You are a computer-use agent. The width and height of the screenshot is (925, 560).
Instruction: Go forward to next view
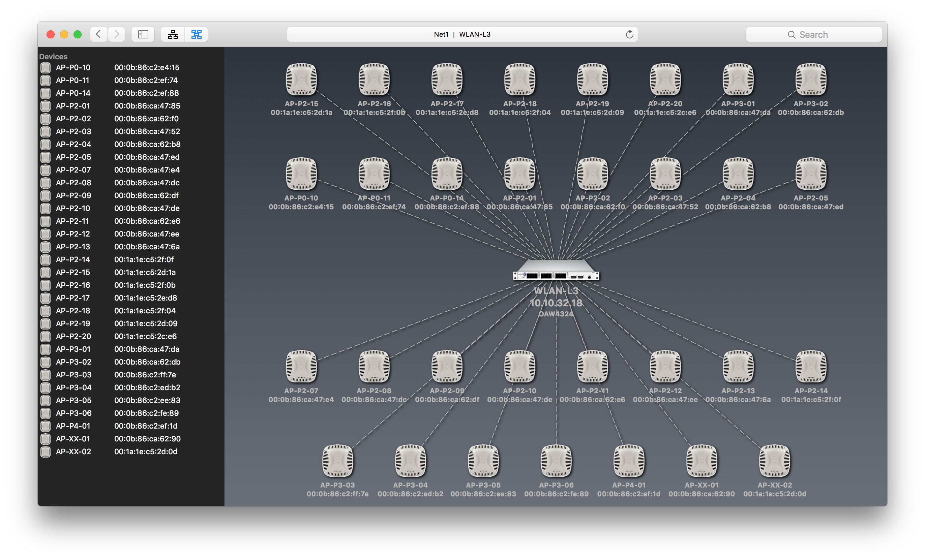[117, 34]
